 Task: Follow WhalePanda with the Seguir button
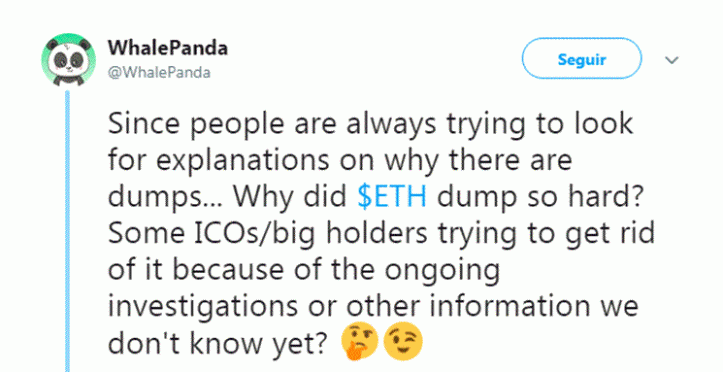pyautogui.click(x=581, y=59)
